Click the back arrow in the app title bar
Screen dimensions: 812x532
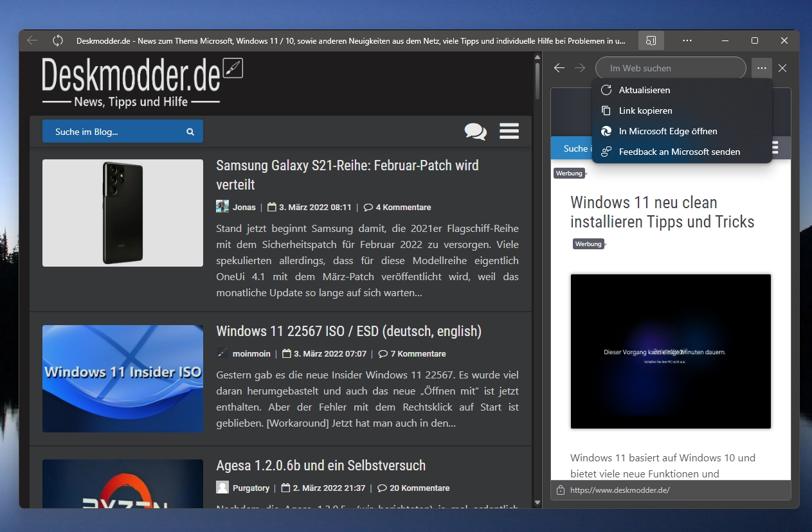coord(32,40)
